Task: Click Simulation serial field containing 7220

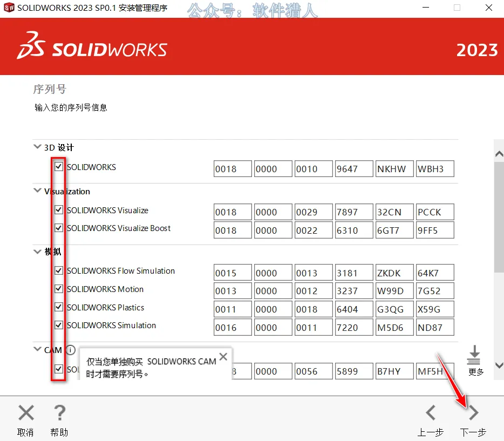Action: [354, 327]
